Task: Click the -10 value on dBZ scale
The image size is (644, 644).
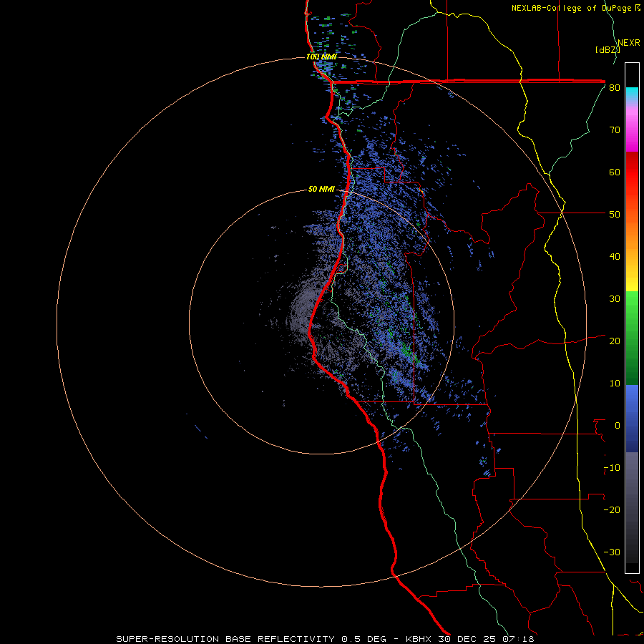Action: [x=612, y=468]
